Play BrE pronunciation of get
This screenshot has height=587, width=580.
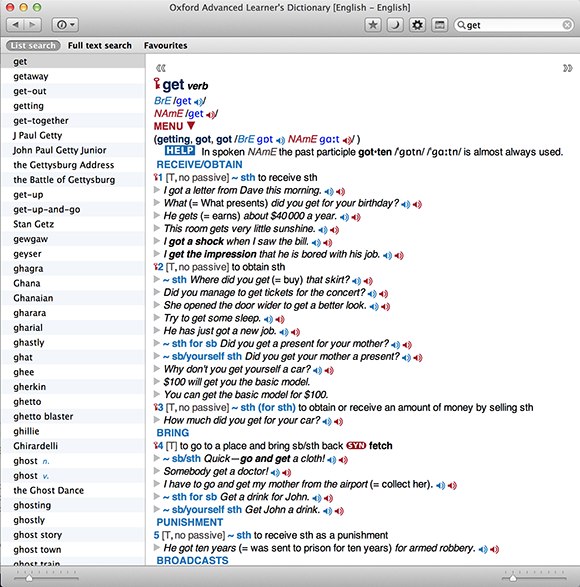click(199, 101)
